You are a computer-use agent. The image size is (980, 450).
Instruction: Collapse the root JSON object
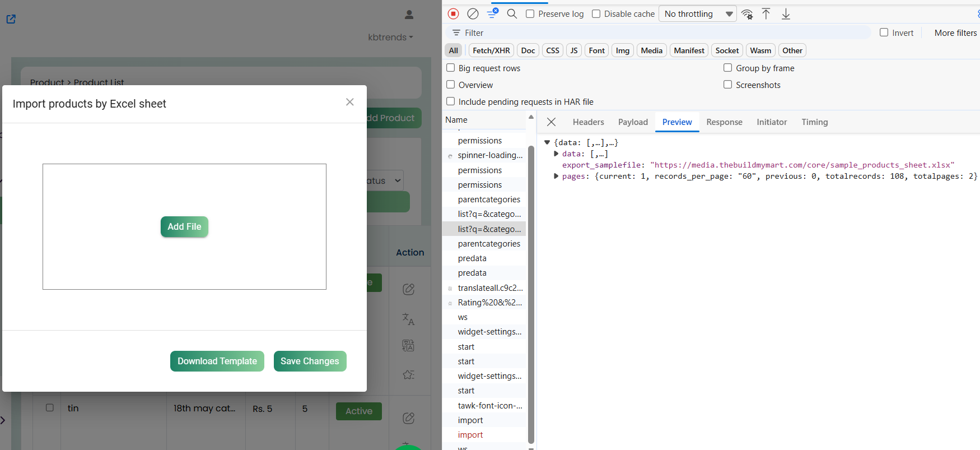click(547, 142)
